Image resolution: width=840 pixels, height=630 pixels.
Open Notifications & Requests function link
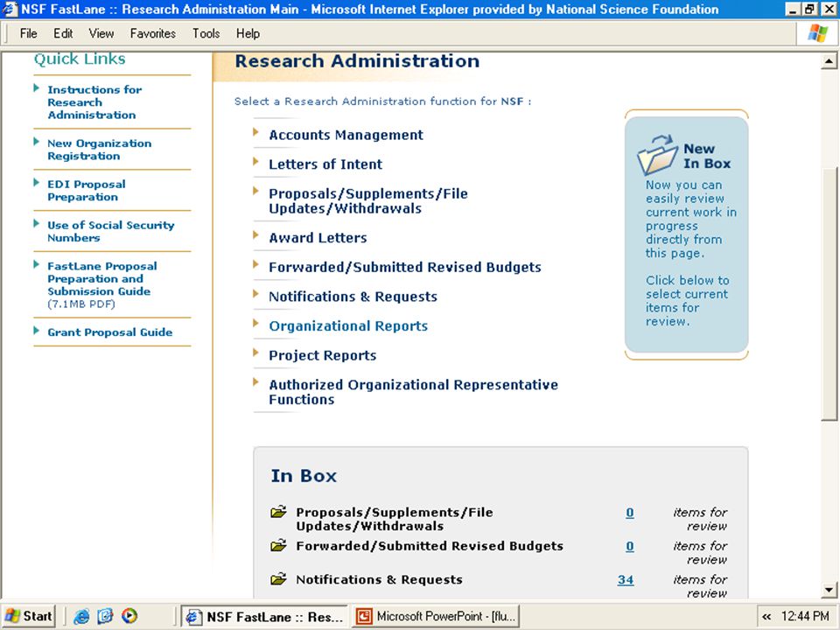[x=353, y=297]
